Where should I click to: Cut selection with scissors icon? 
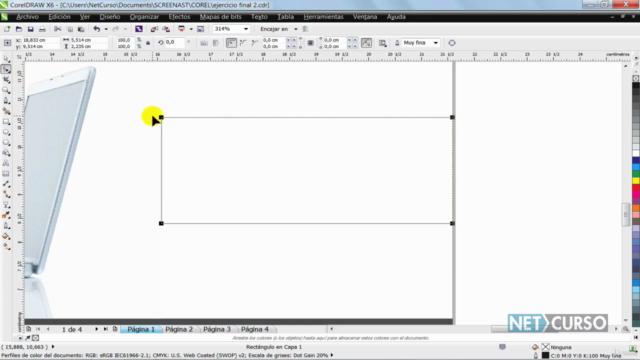pos(58,29)
